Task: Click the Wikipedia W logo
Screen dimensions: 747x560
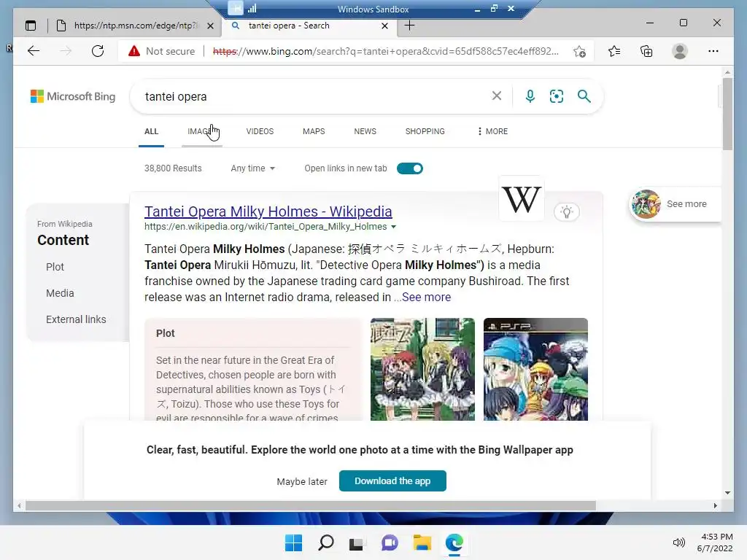Action: coord(521,198)
